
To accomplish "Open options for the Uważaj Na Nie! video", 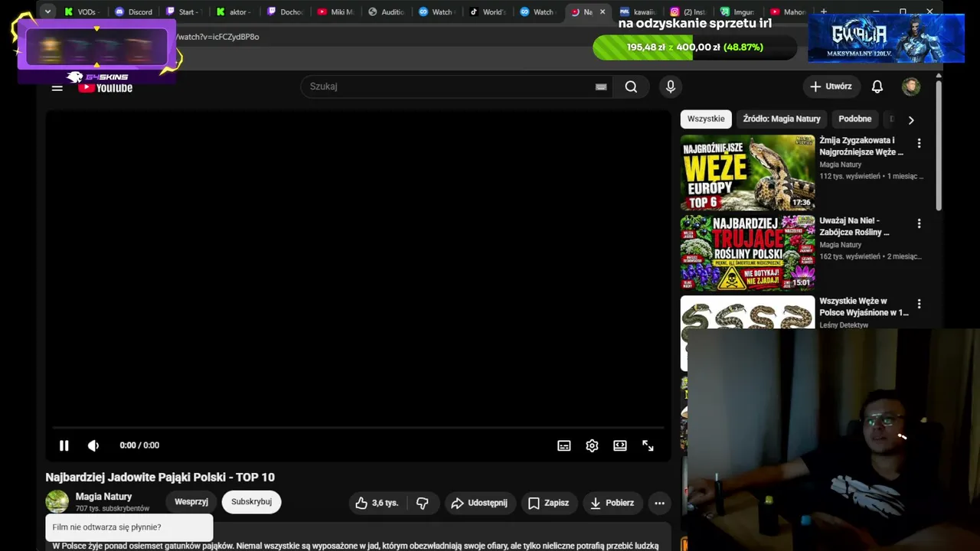I will [919, 223].
